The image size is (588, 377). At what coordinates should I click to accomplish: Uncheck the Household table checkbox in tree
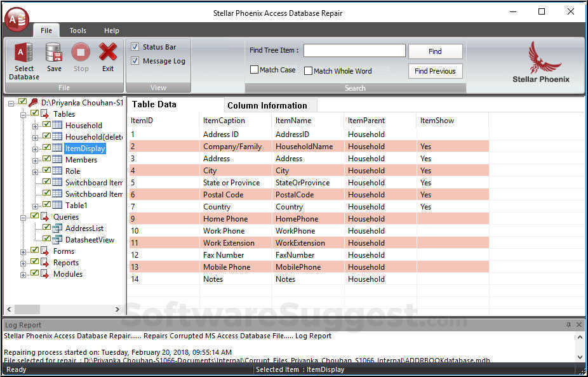coord(46,124)
